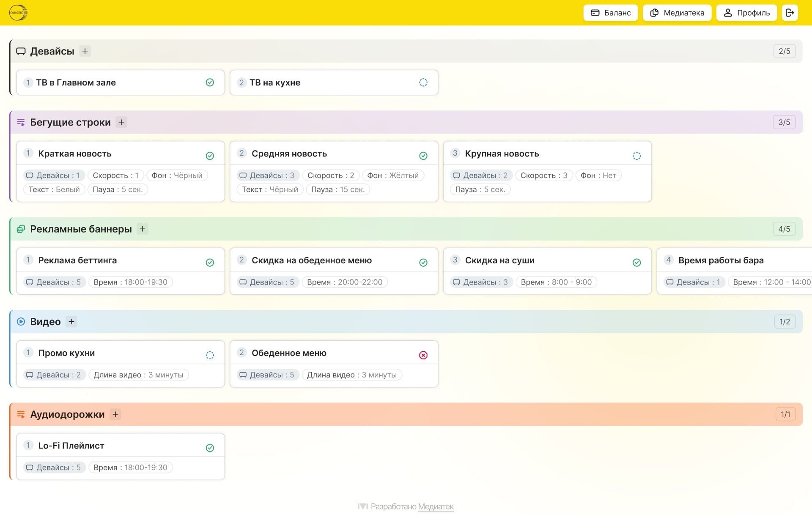Click the Видео section play icon
Image resolution: width=812 pixels, height=514 pixels.
coord(21,322)
